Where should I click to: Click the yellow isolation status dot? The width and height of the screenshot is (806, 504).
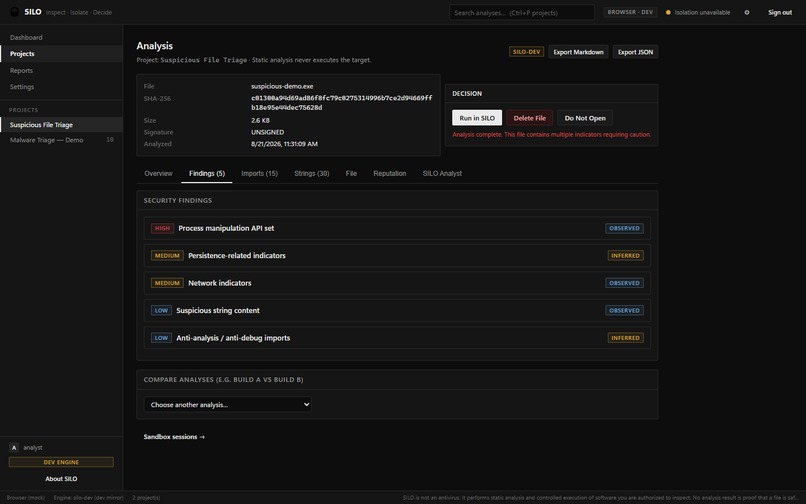(x=668, y=12)
